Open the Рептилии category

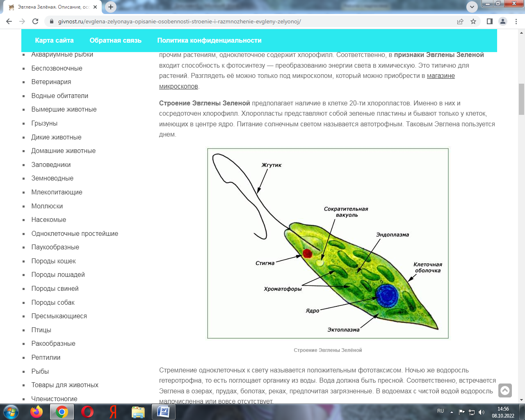(x=46, y=358)
